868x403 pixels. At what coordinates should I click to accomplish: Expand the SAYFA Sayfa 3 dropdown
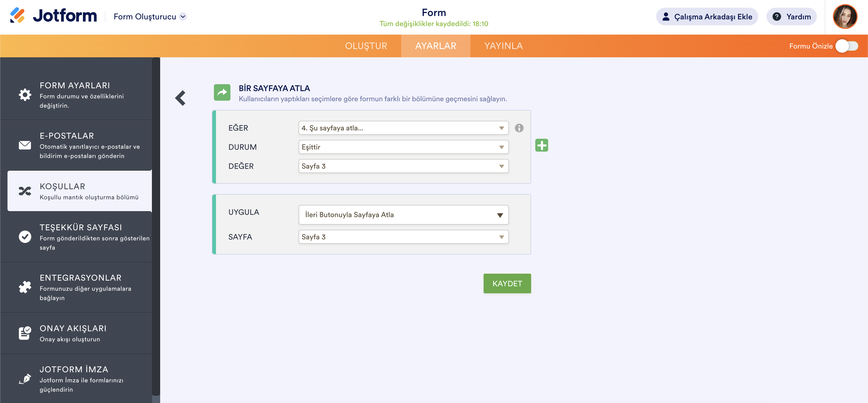point(403,237)
